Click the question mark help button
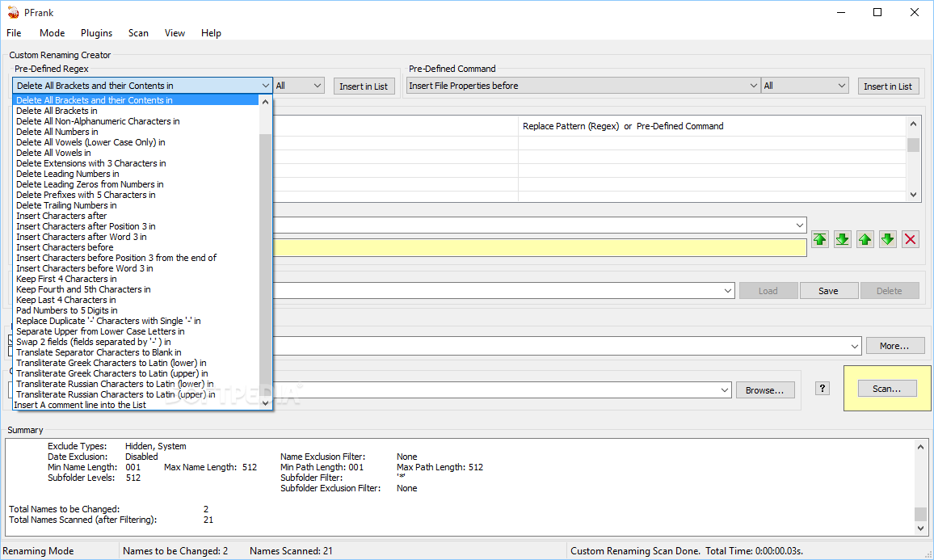This screenshot has height=560, width=934. [x=823, y=389]
